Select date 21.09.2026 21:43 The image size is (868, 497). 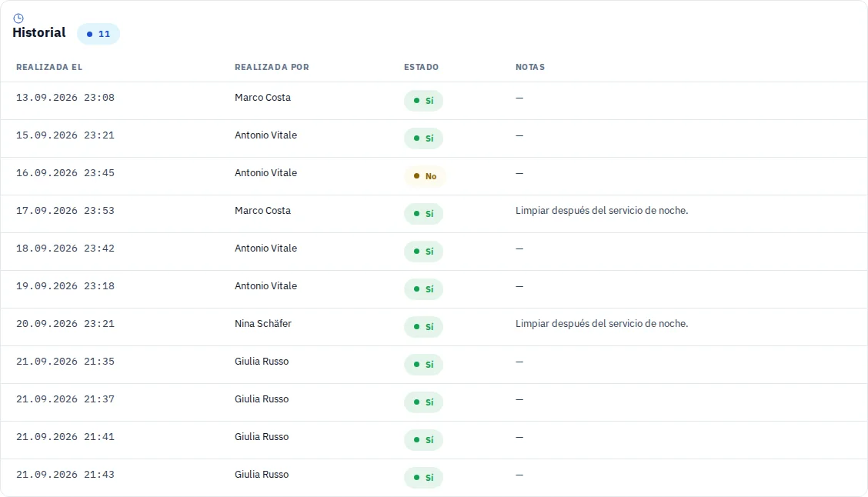[65, 475]
